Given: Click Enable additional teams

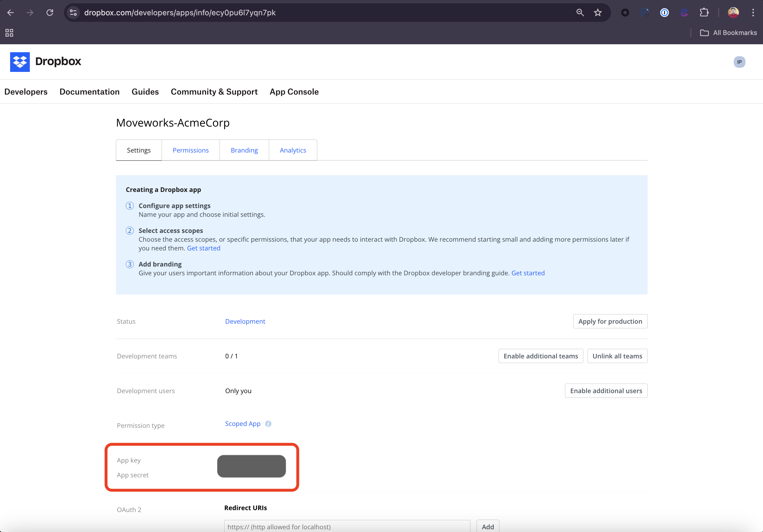Looking at the screenshot, I should click(x=540, y=356).
